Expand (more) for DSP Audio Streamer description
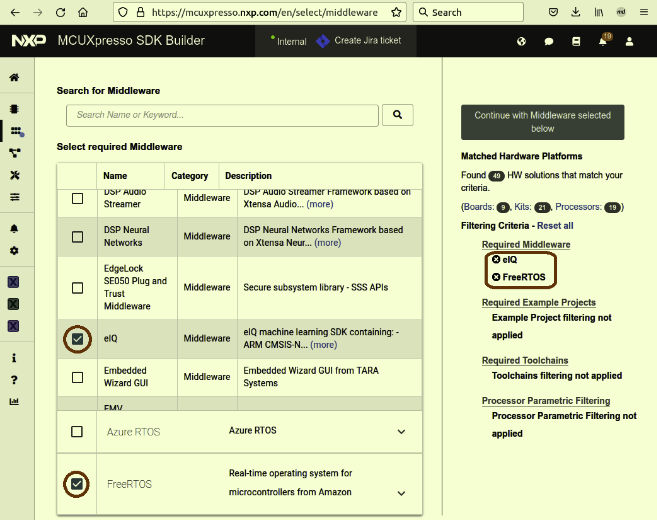Screen dimensions: 657x520 point(320,204)
